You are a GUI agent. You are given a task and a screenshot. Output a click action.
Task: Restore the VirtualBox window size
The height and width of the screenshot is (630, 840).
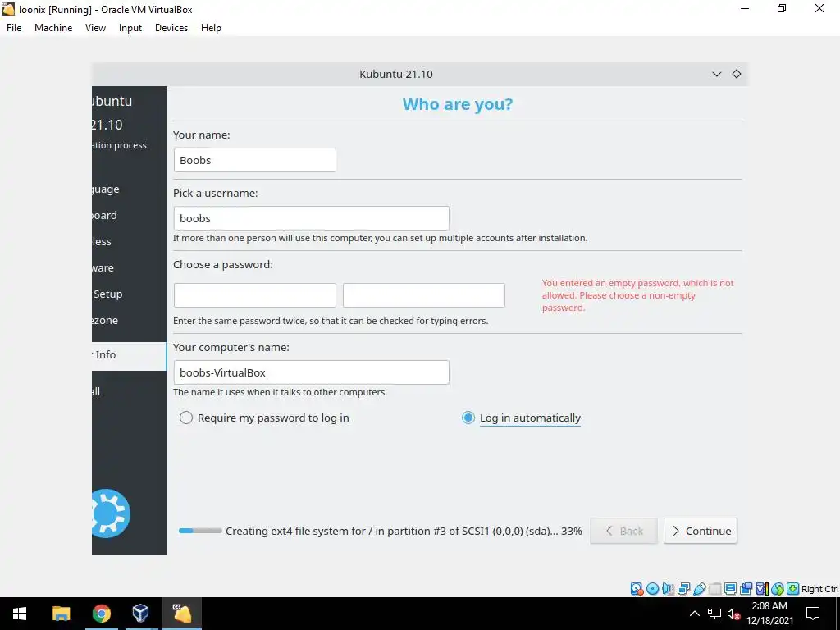tap(782, 8)
